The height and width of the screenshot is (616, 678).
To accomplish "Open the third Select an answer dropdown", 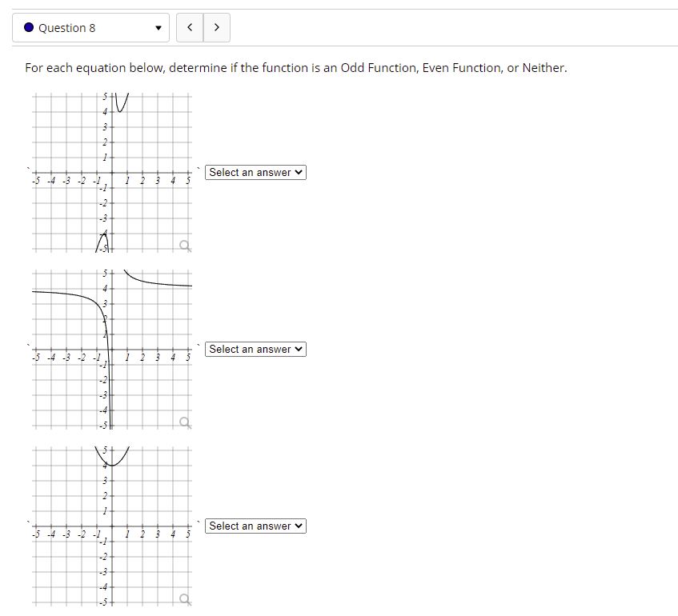I will (255, 526).
